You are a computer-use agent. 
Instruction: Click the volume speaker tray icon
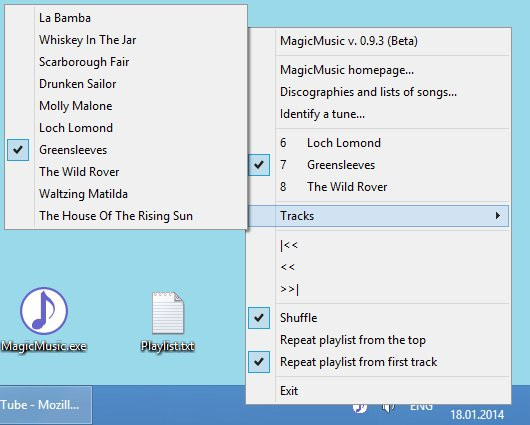click(x=388, y=408)
